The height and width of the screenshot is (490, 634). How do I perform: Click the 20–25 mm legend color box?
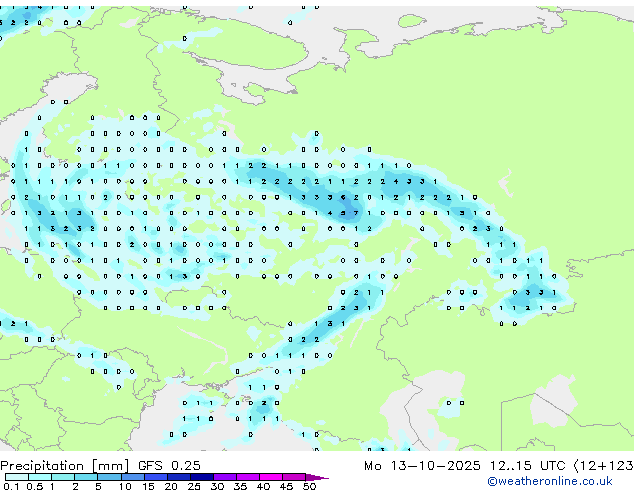tap(178, 477)
